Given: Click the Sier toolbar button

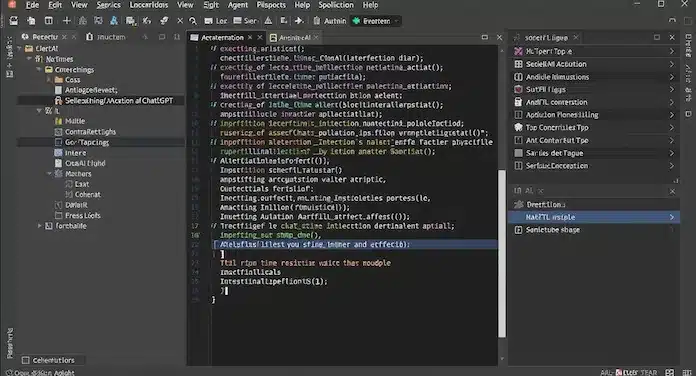Looking at the screenshot, I should tap(245, 21).
